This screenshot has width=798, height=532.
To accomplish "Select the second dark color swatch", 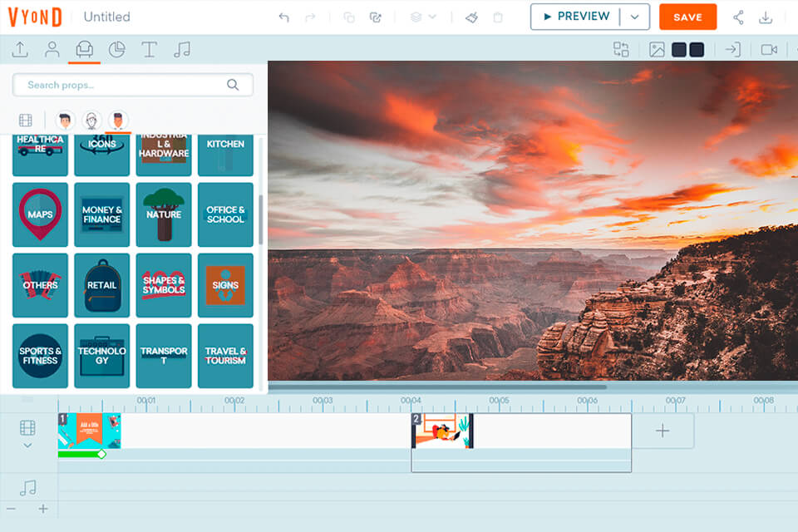I will point(697,49).
